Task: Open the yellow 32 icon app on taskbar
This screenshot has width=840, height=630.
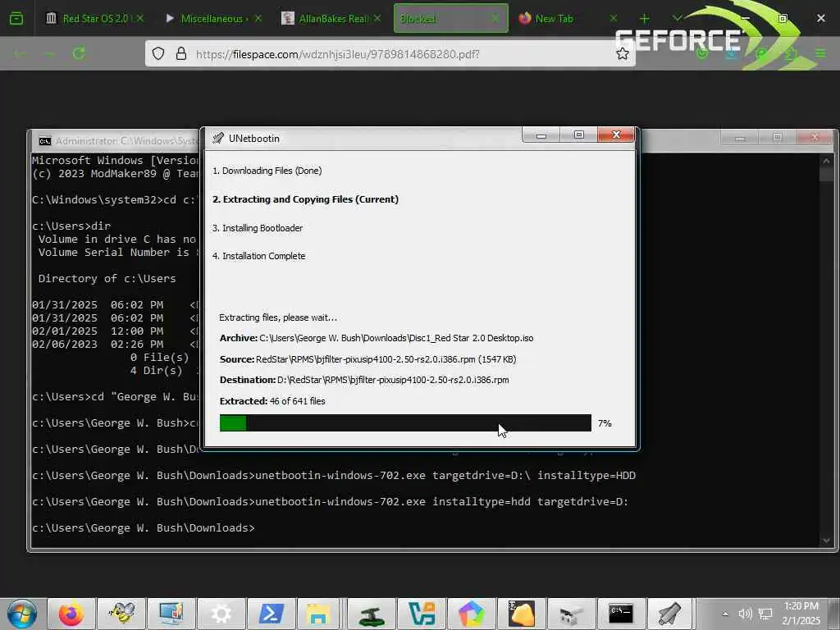Action: (x=521, y=614)
